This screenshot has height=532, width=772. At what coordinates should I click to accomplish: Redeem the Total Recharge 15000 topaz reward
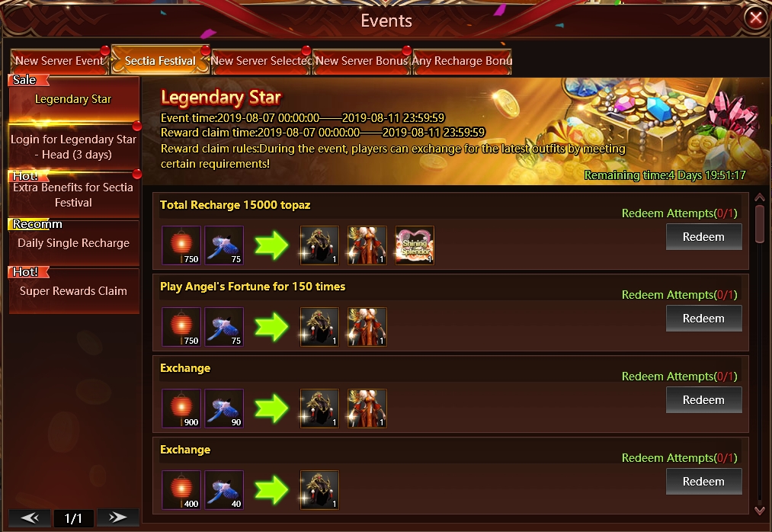point(703,237)
